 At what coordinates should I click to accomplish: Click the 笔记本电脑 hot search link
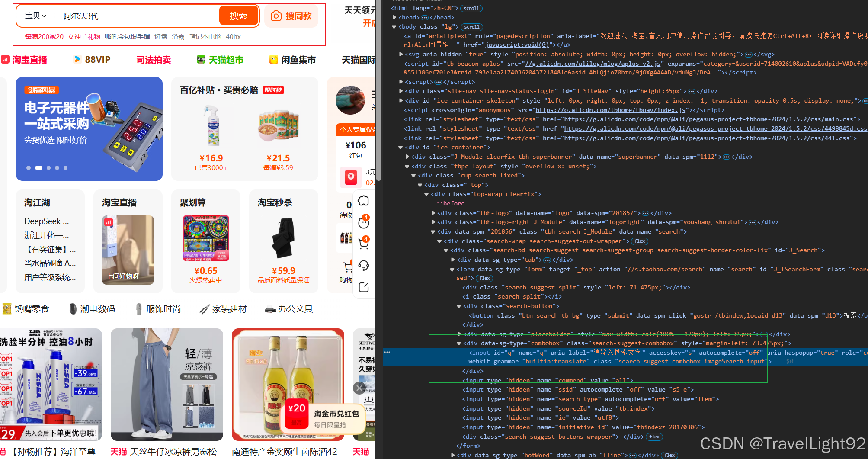tap(205, 37)
